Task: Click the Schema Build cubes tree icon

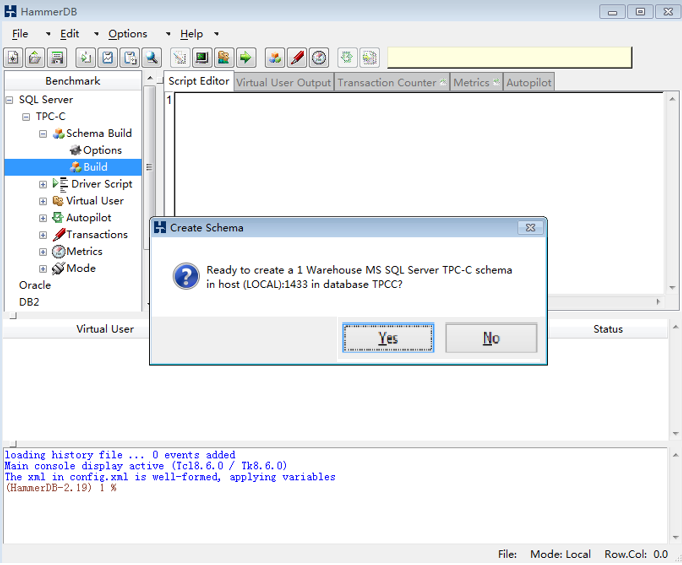Action: (x=59, y=134)
